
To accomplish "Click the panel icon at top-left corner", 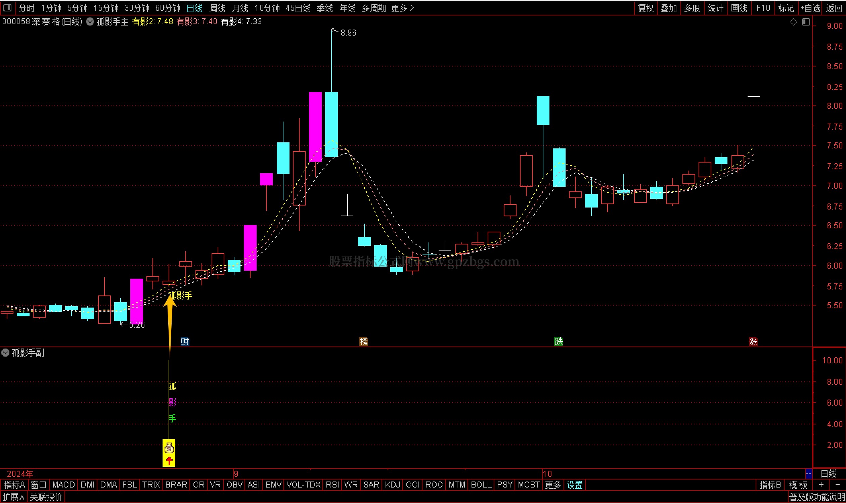I will [x=7, y=8].
